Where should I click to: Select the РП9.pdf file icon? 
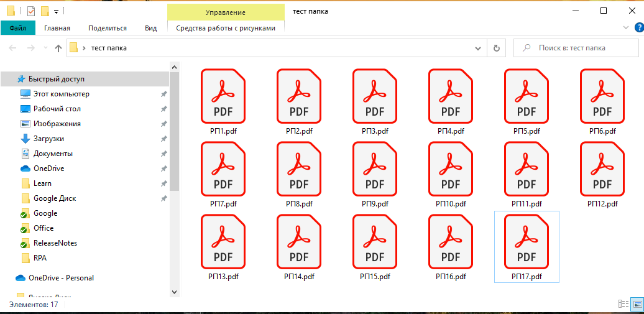(x=375, y=169)
